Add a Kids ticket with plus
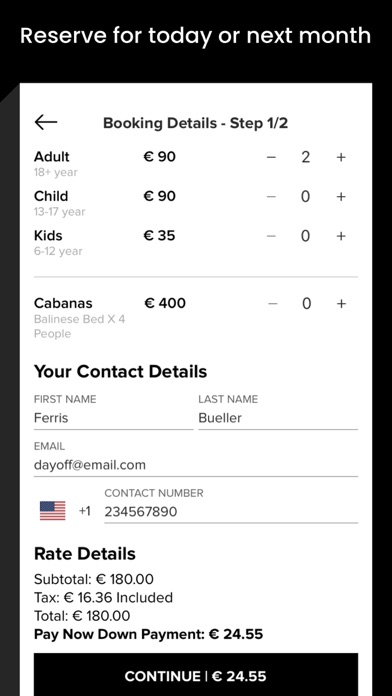This screenshot has height=696, width=392. pos(341,236)
